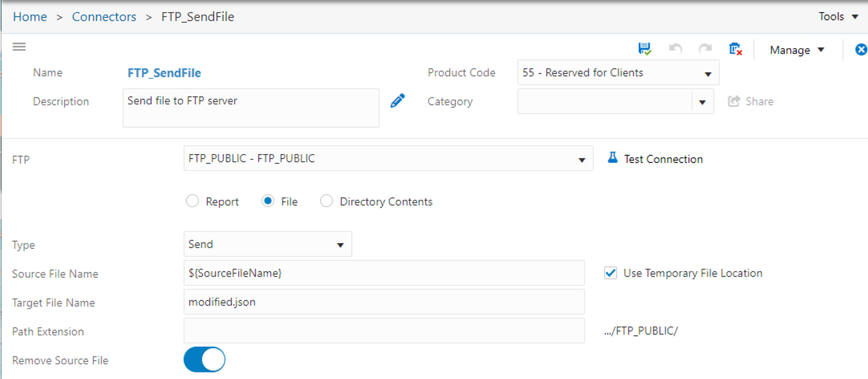Click the delete connector icon
The width and height of the screenshot is (868, 379).
(x=736, y=48)
